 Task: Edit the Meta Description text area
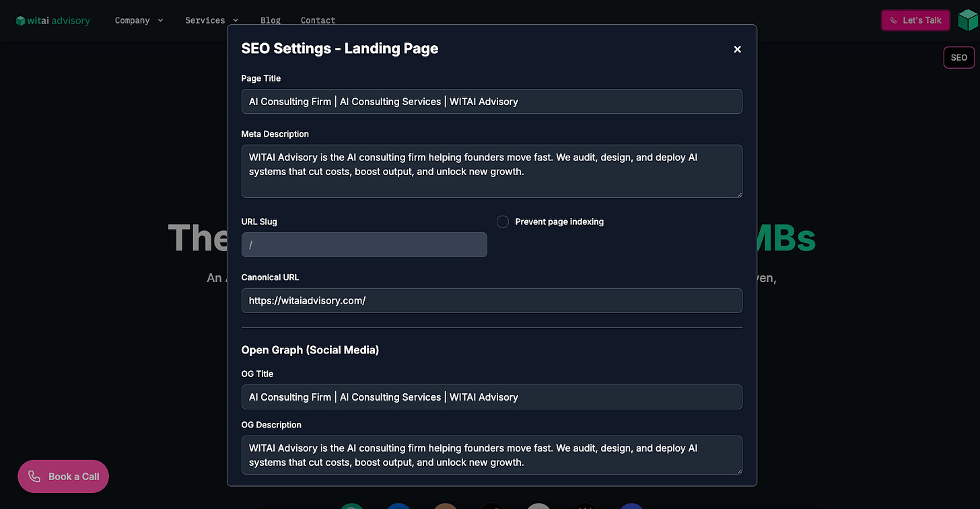point(492,172)
